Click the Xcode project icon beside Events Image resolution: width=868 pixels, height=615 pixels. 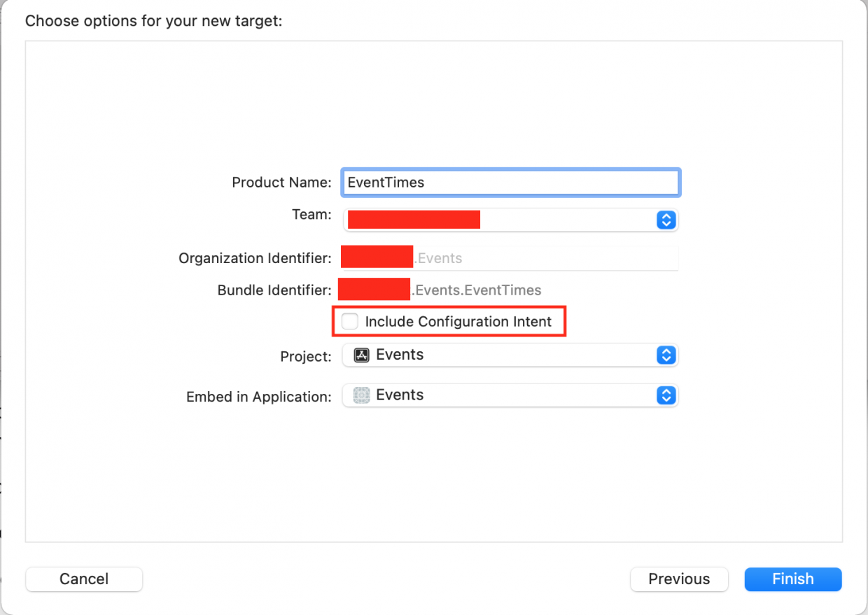(361, 355)
